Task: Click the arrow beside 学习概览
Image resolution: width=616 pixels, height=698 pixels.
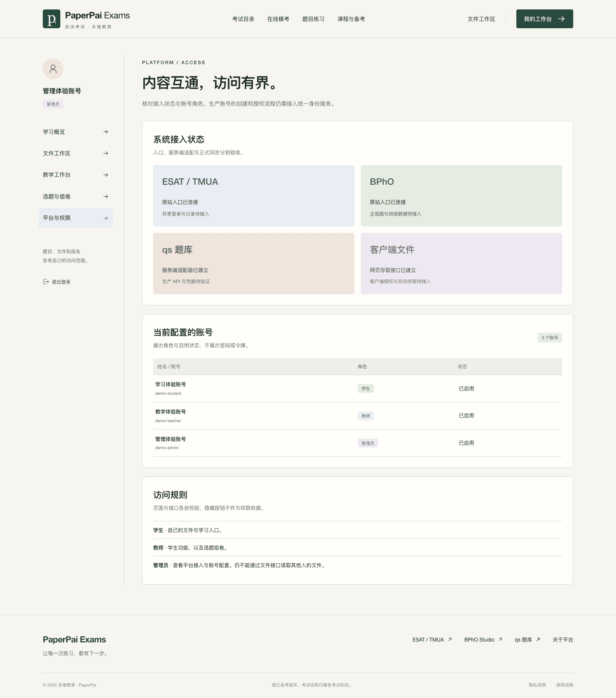Action: point(106,132)
